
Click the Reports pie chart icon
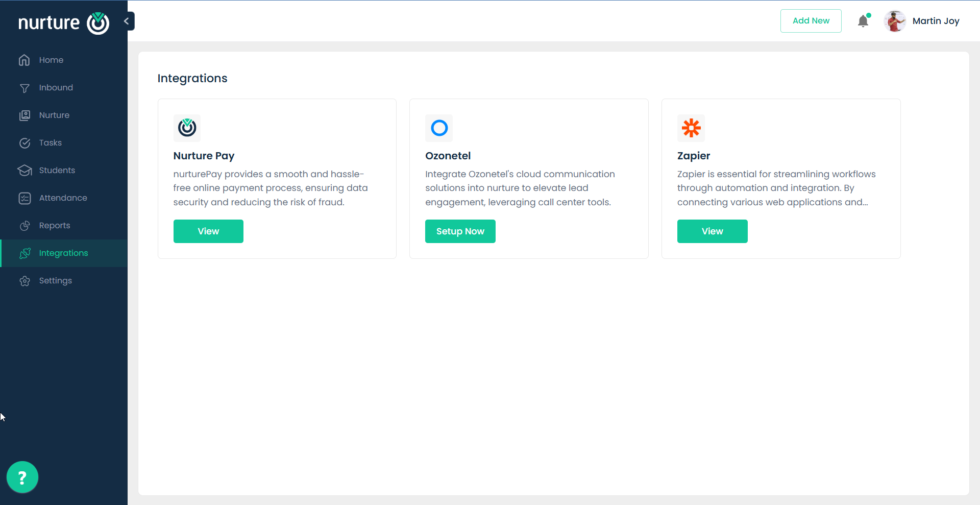pyautogui.click(x=24, y=226)
